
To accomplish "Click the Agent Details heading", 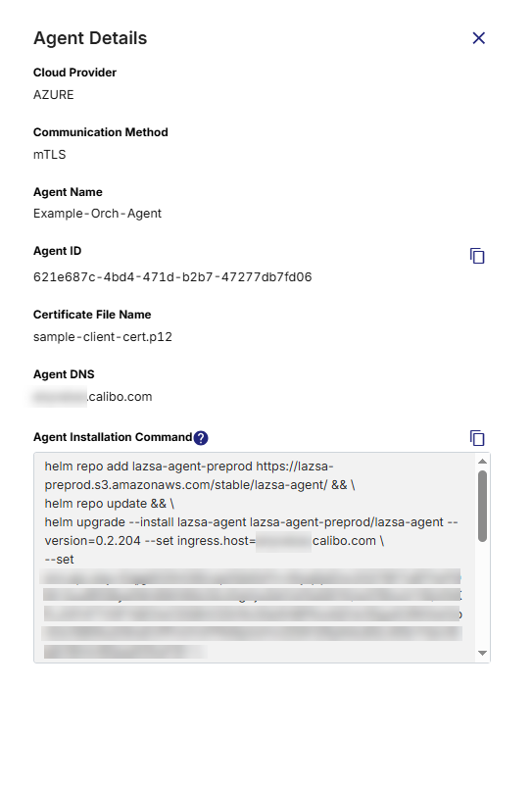I will point(90,38).
